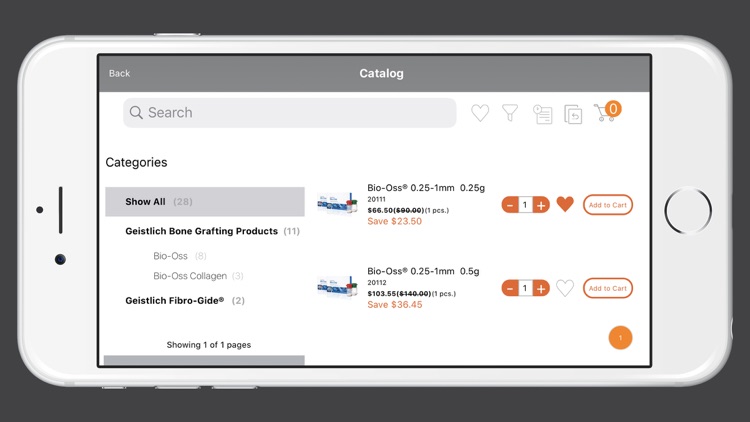Go to page 1 orange button
750x422 pixels.
click(620, 338)
